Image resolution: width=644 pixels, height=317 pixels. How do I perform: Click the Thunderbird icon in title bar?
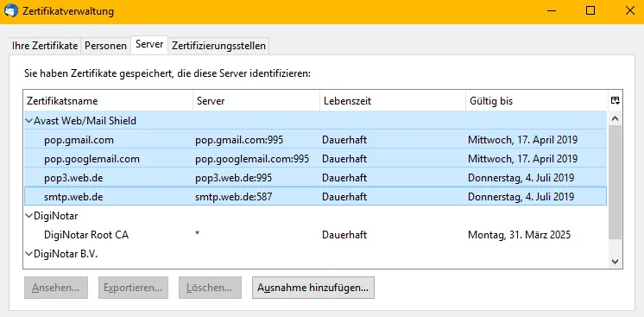coord(10,10)
